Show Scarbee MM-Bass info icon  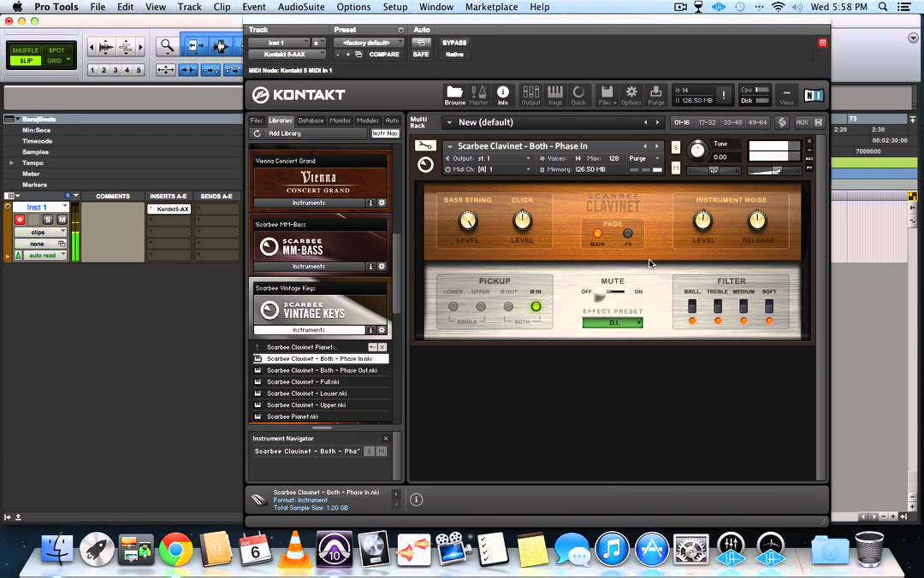click(370, 266)
